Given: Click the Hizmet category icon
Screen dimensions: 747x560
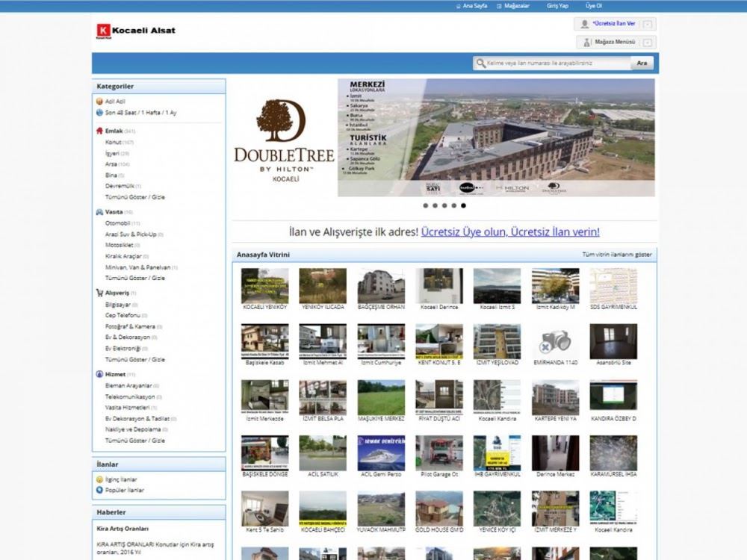Looking at the screenshot, I should coord(99,374).
